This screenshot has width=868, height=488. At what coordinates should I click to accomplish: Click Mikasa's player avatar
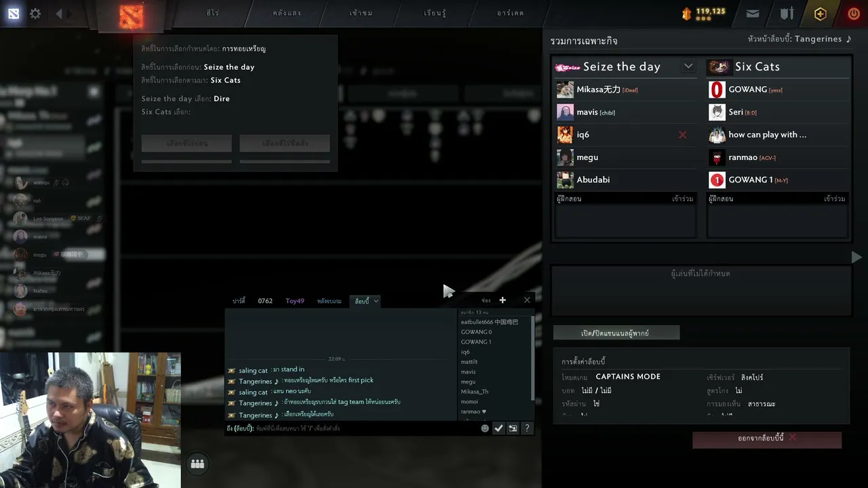(x=565, y=89)
